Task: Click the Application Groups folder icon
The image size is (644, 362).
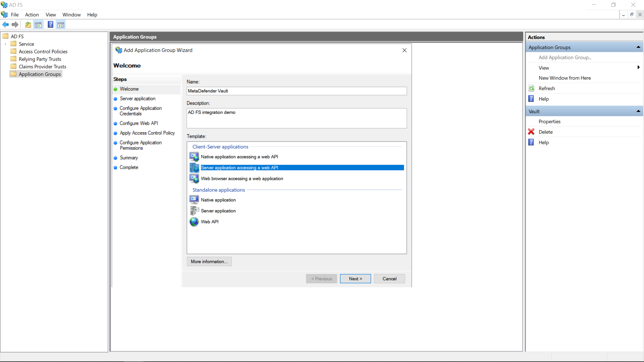Action: tap(13, 74)
